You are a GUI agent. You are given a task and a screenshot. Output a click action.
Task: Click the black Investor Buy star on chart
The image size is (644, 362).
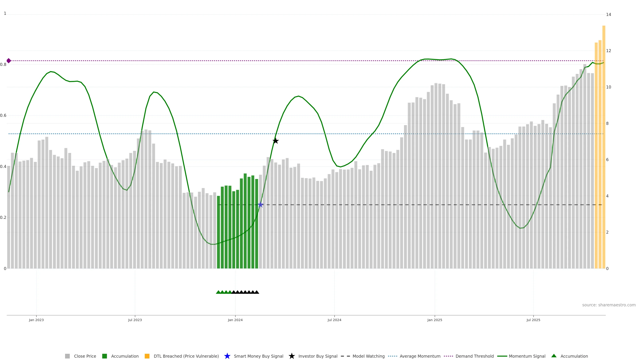point(276,141)
